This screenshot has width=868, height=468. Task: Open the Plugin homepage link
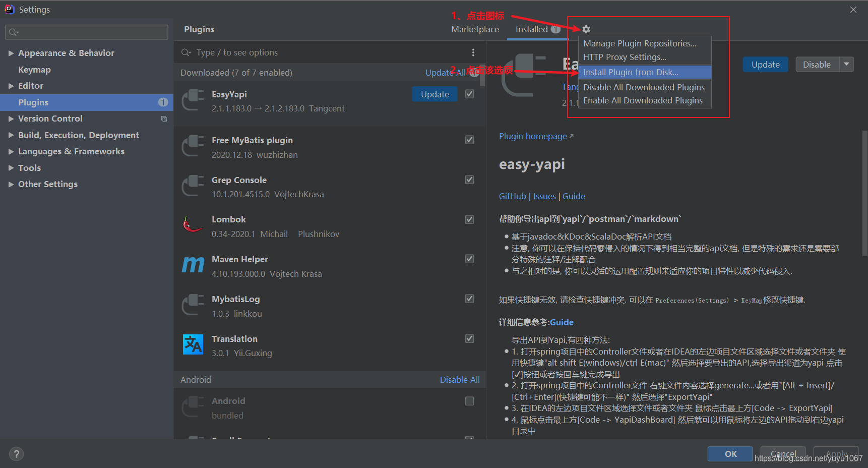click(x=532, y=136)
